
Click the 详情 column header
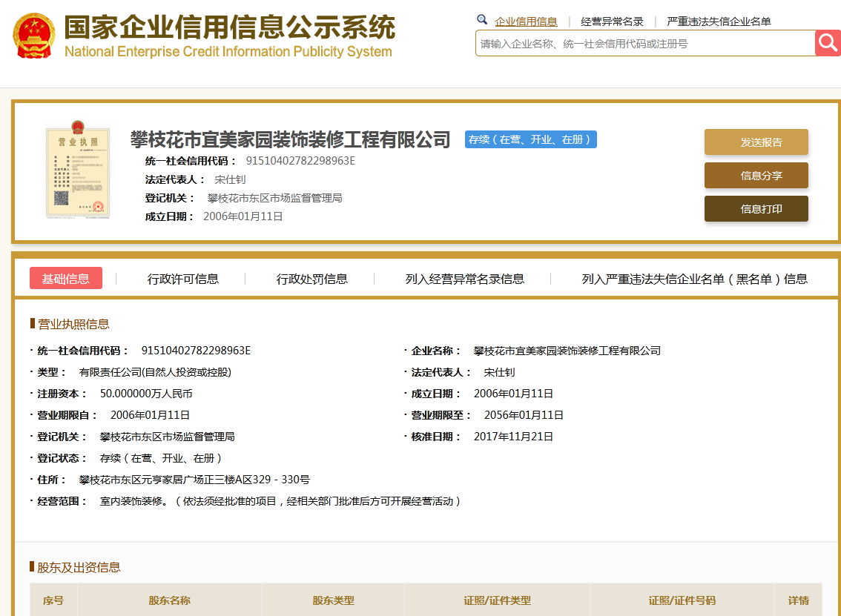(x=799, y=600)
